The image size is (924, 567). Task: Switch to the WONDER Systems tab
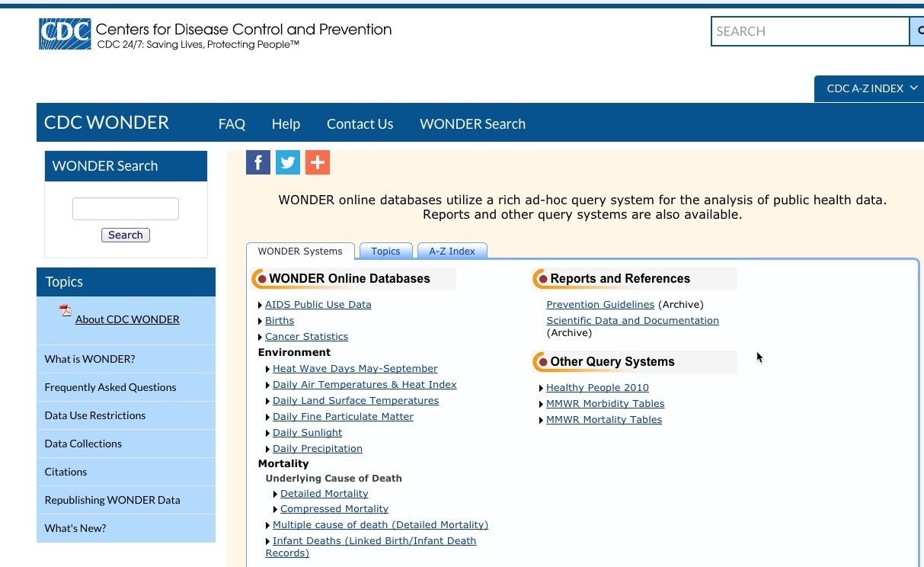coord(300,251)
